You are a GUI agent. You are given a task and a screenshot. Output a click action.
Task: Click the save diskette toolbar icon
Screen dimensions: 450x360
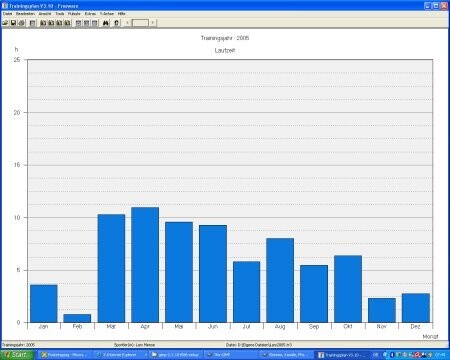click(13, 23)
